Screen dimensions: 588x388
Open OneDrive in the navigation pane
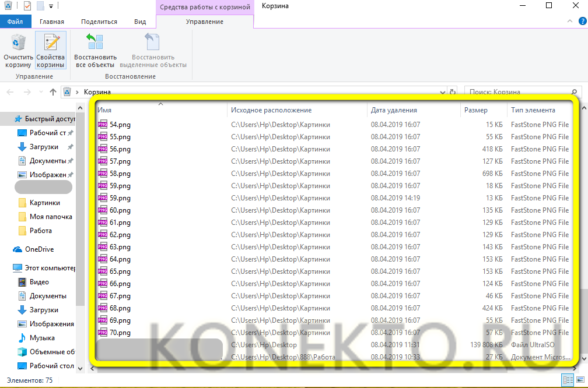(x=39, y=249)
